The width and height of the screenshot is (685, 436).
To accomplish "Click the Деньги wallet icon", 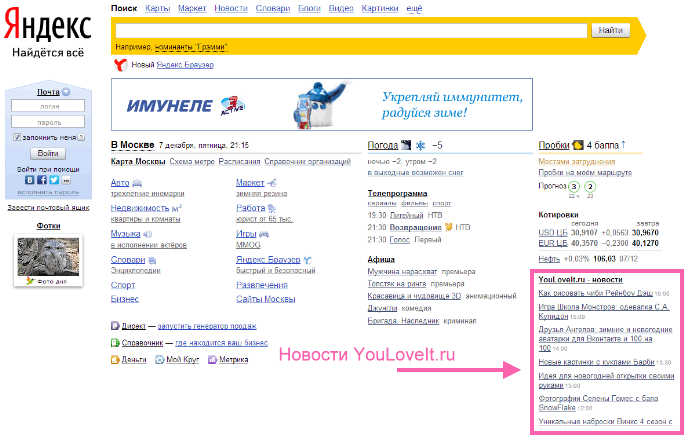I will click(x=115, y=360).
